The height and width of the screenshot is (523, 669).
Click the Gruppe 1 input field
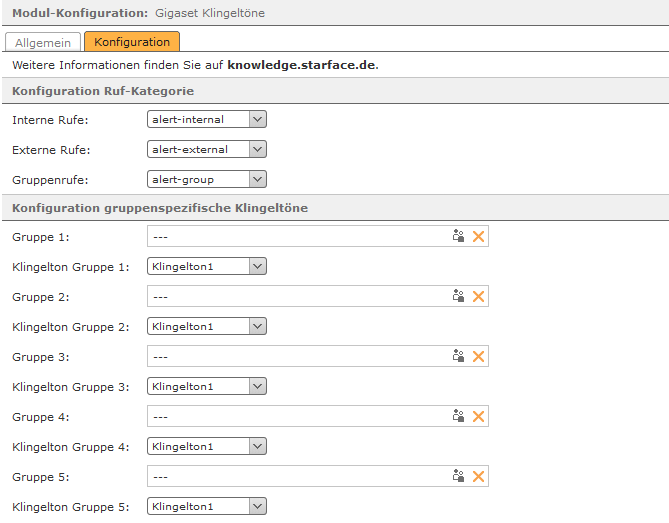(318, 236)
